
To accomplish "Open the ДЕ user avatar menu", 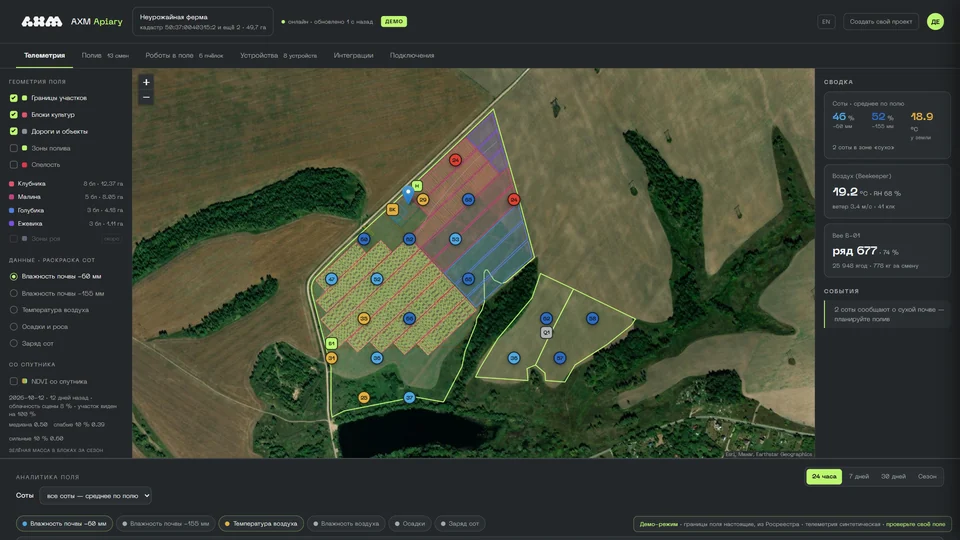I will (x=935, y=21).
